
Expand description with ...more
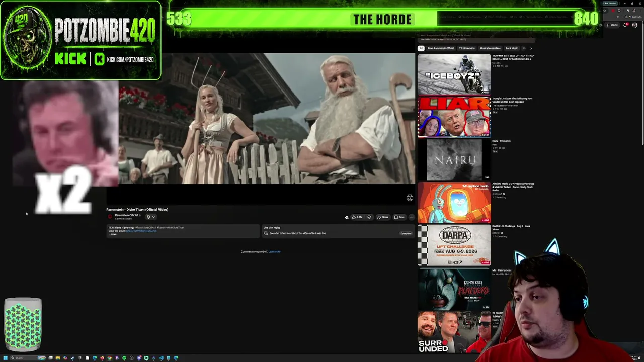pos(113,234)
